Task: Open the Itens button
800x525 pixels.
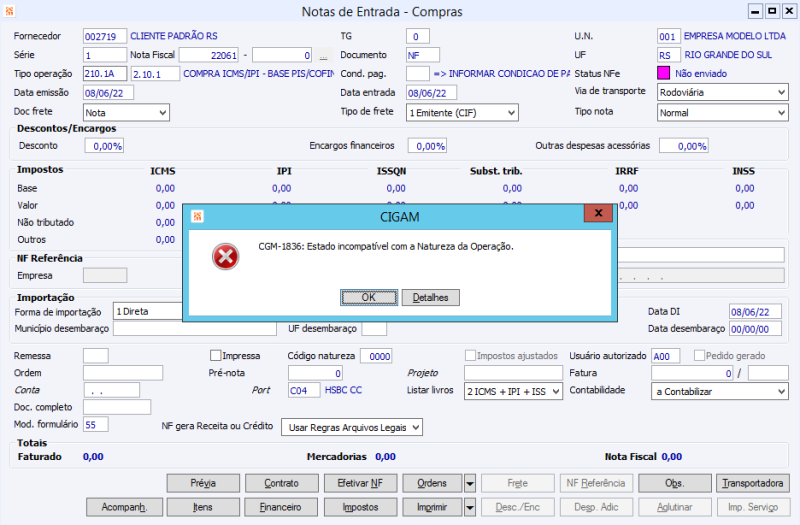Action: (203, 507)
